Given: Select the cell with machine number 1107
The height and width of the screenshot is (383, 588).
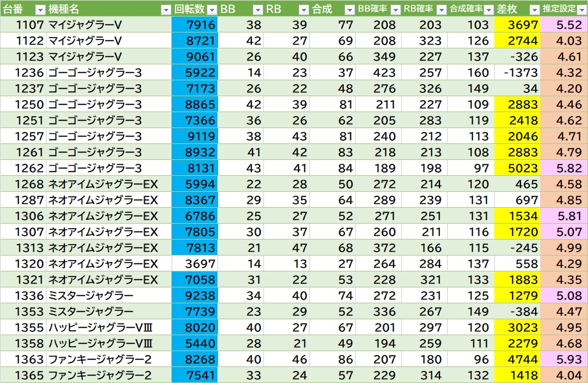Looking at the screenshot, I should click(23, 25).
